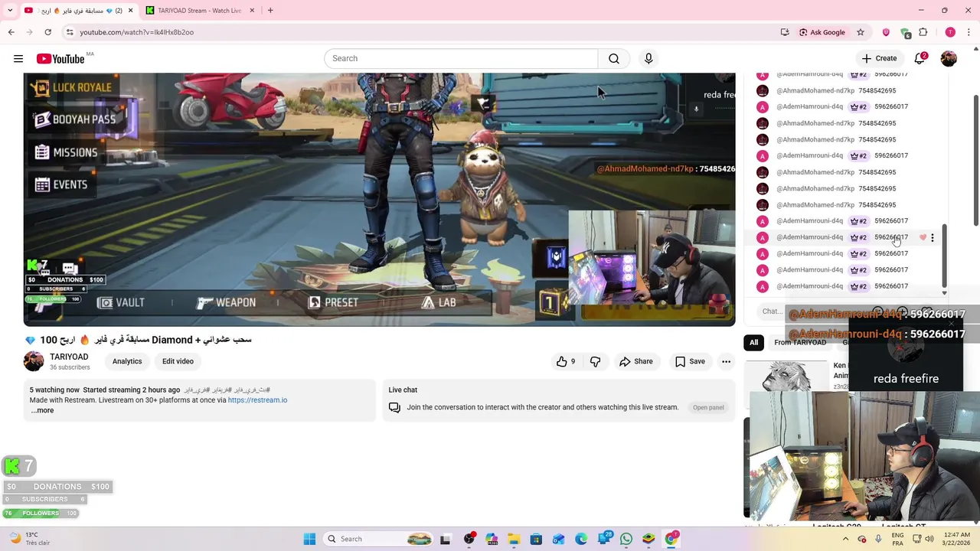Open the green extension with badge 6
980x551 pixels.
[x=905, y=32]
